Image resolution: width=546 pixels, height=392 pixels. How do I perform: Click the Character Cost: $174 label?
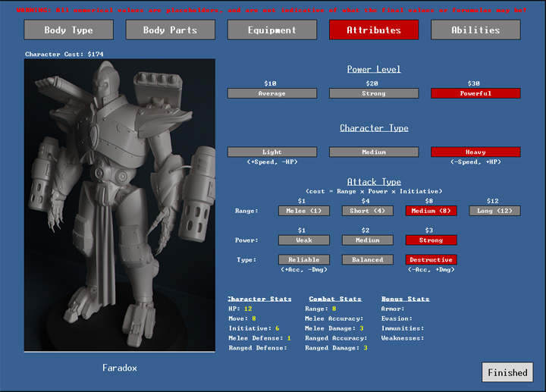[64, 54]
